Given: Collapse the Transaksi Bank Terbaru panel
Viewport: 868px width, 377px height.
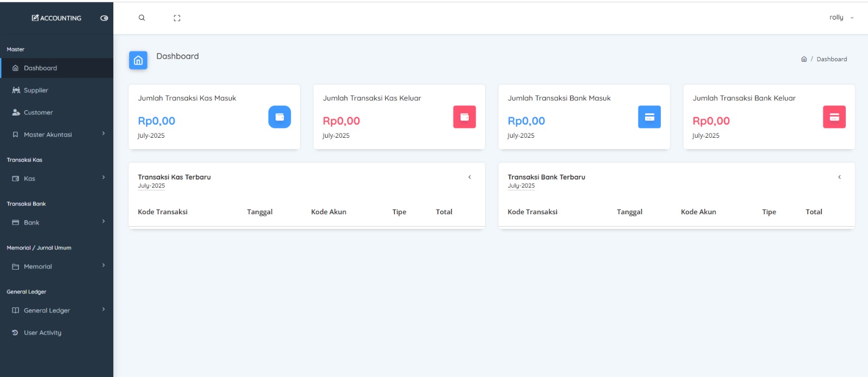Looking at the screenshot, I should (x=839, y=177).
